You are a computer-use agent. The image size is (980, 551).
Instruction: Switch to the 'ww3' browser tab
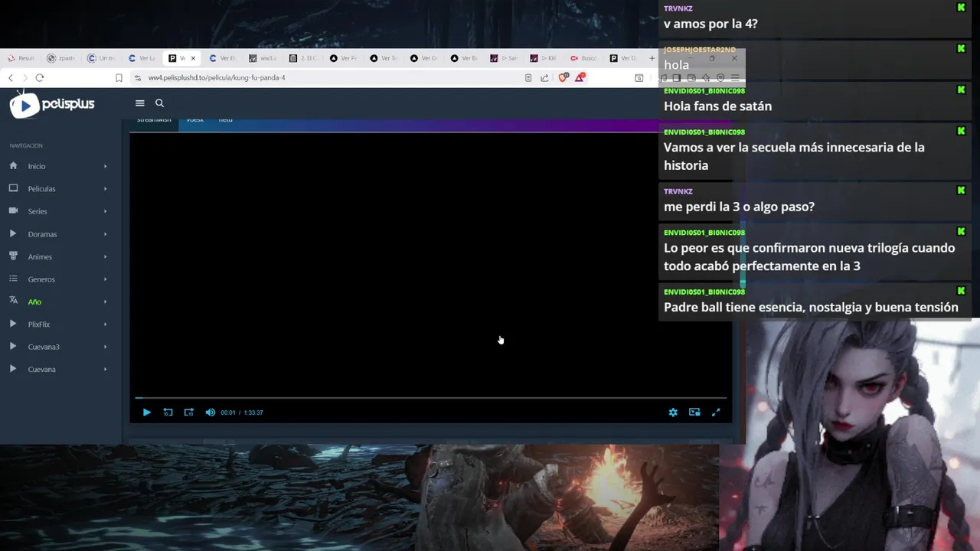(263, 58)
